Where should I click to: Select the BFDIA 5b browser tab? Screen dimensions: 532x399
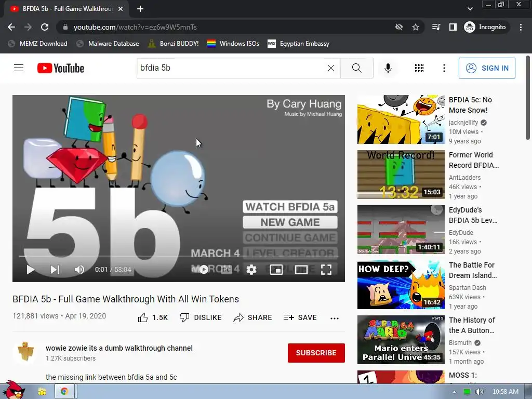click(x=66, y=9)
